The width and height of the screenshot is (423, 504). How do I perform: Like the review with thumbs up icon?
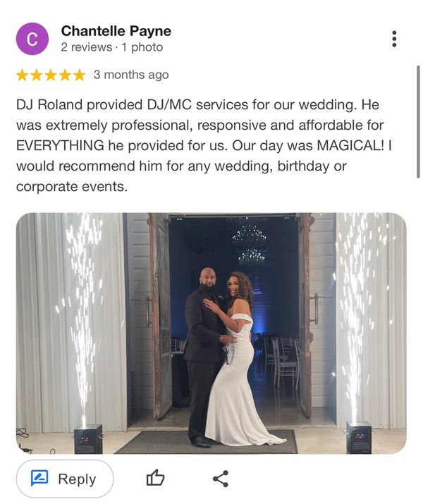(x=155, y=479)
